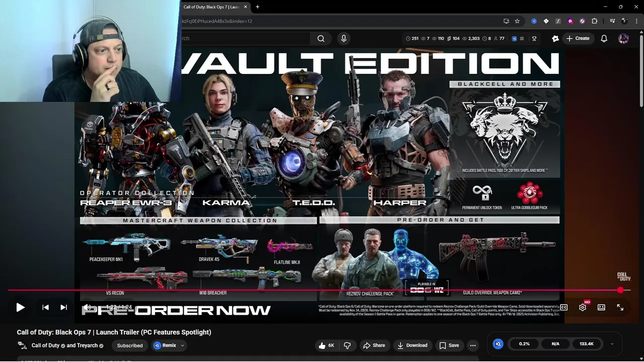Open the YouTube account avatar menu
The height and width of the screenshot is (362, 644).
pos(623,39)
